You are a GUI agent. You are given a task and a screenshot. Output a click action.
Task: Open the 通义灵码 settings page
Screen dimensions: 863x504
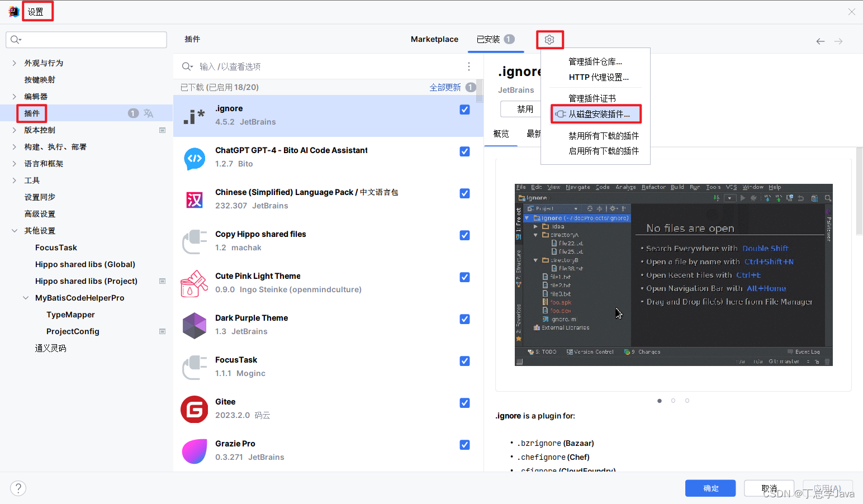(x=50, y=348)
